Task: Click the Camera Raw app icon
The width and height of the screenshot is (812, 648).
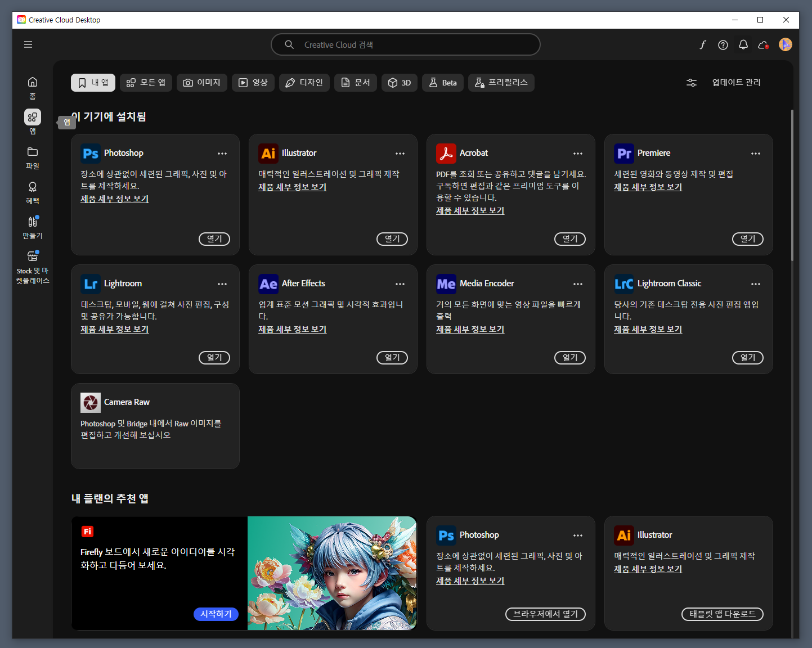Action: (91, 402)
